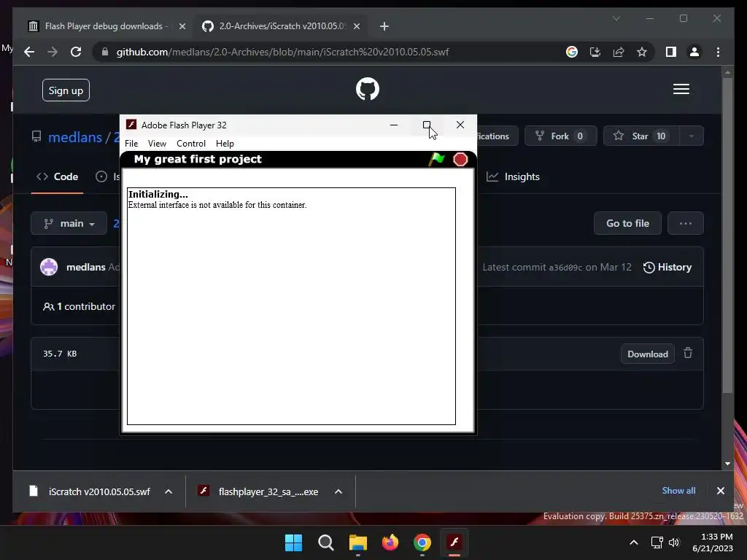Click the trash delete file icon

688,353
